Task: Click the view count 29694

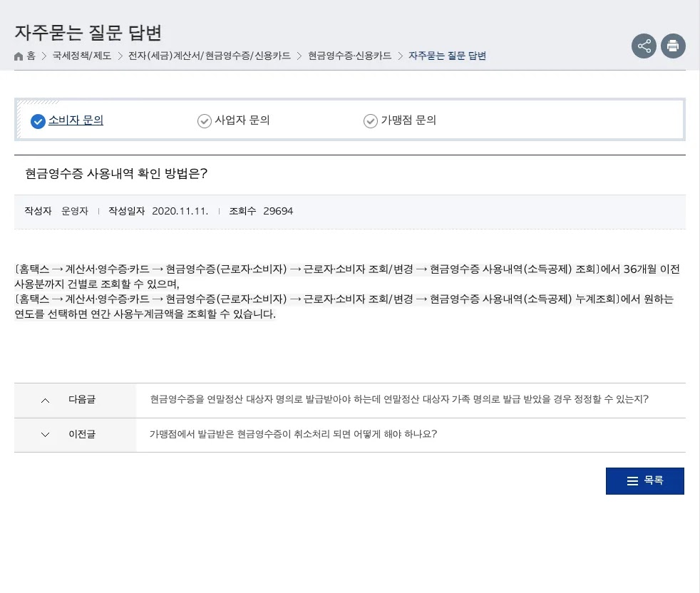Action: pyautogui.click(x=278, y=211)
